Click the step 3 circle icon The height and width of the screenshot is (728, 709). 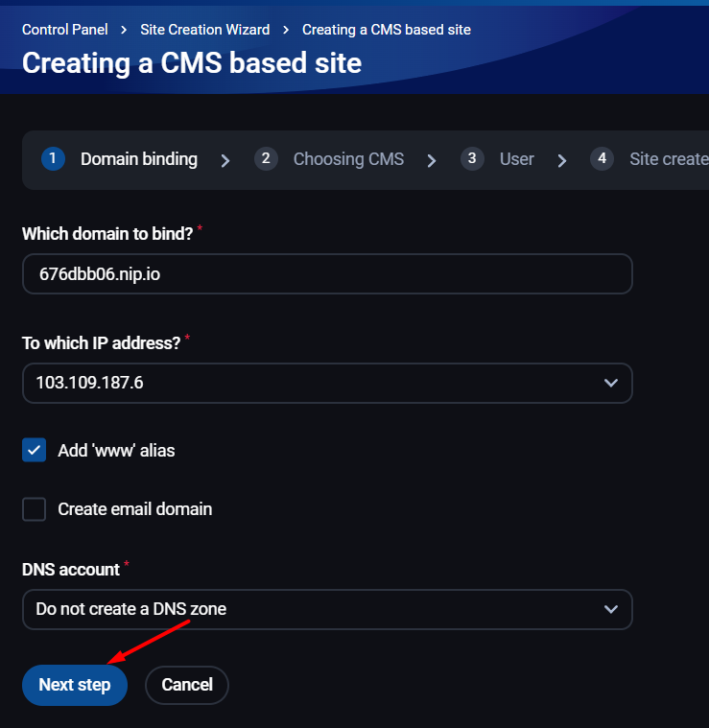[472, 159]
